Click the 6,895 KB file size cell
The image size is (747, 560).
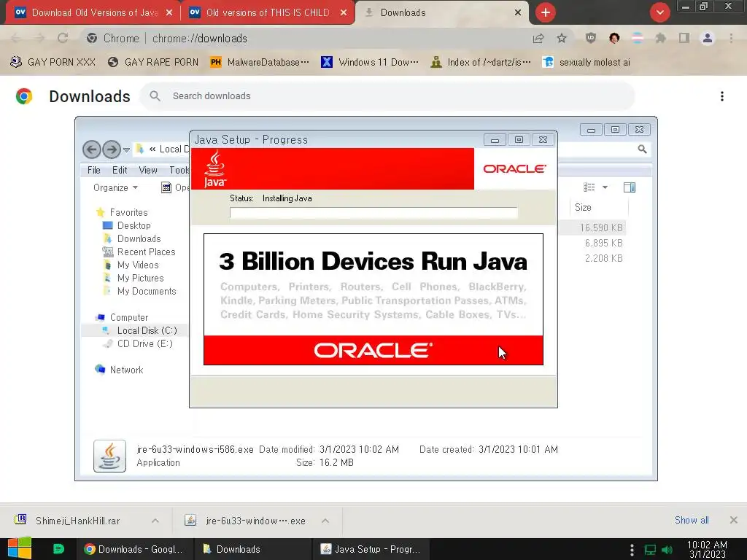[603, 243]
